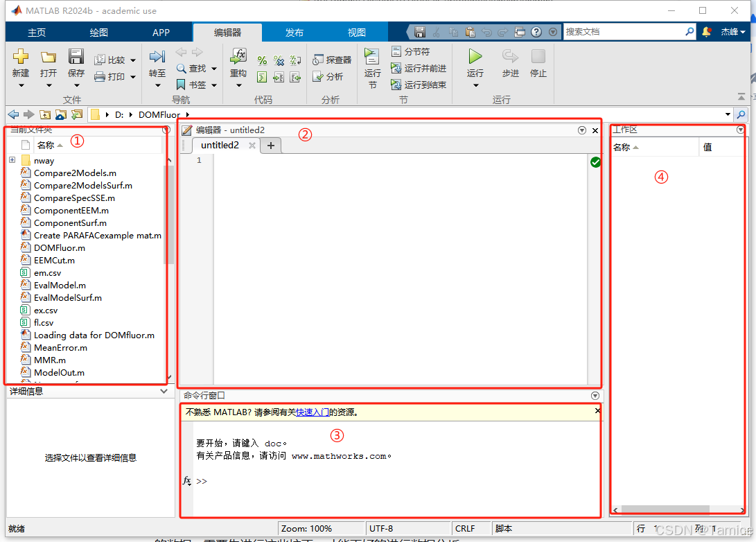Open the address bar history dropdown
The width and height of the screenshot is (756, 542).
[728, 114]
